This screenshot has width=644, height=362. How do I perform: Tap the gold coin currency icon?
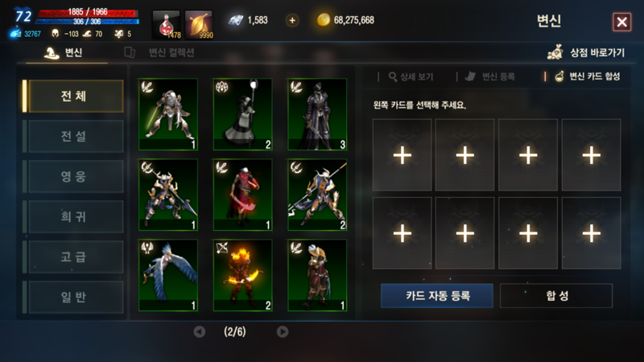point(324,19)
